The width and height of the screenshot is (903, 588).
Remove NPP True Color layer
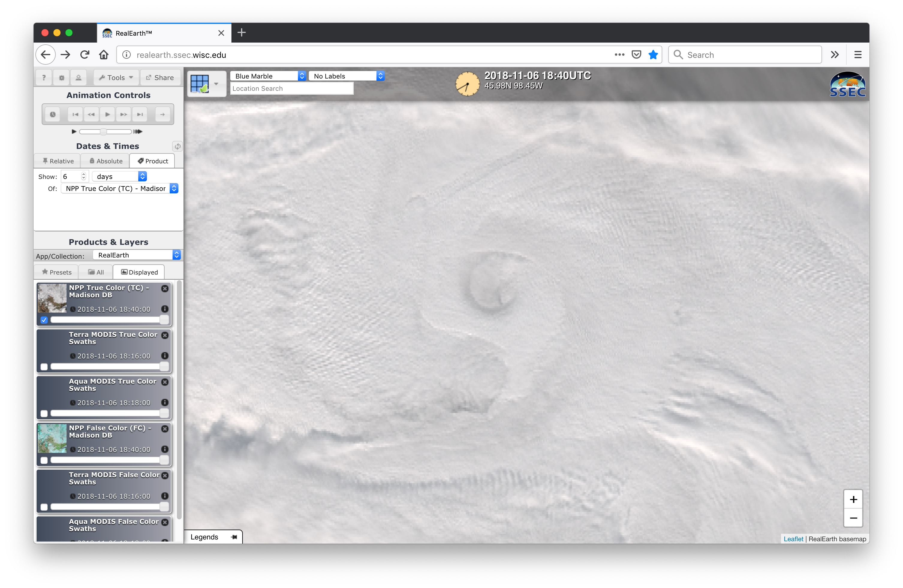coord(165,288)
